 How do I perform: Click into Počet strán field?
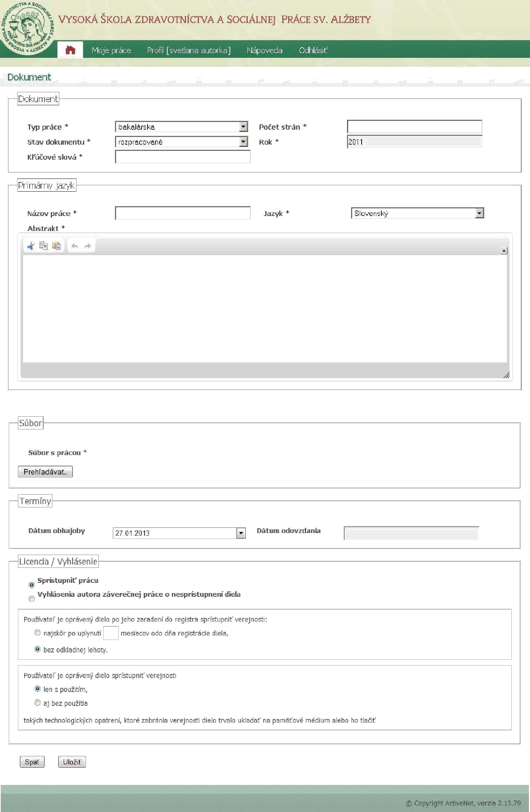pyautogui.click(x=414, y=127)
